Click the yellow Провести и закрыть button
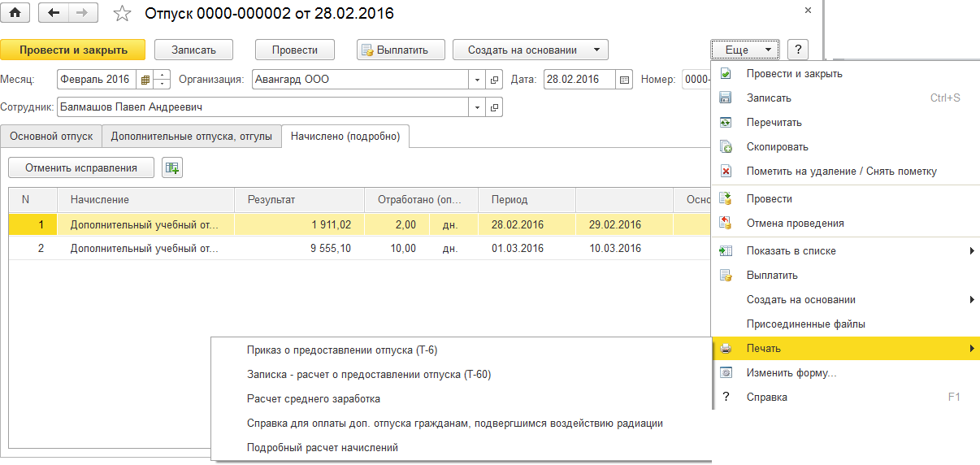 pos(73,50)
